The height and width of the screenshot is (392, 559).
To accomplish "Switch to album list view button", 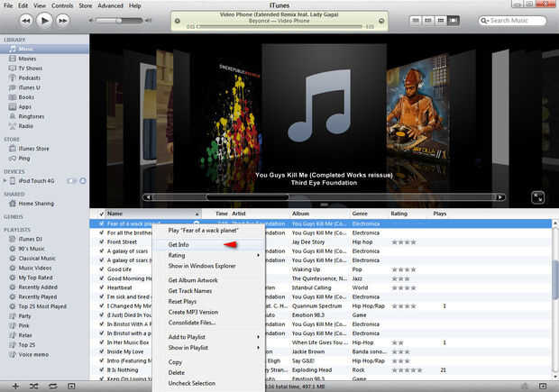I will point(427,21).
